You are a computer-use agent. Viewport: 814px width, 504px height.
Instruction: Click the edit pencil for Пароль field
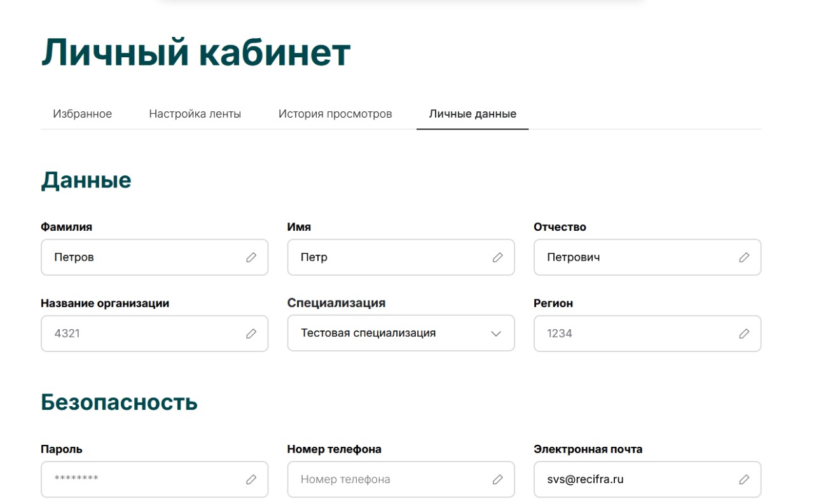tap(252, 479)
